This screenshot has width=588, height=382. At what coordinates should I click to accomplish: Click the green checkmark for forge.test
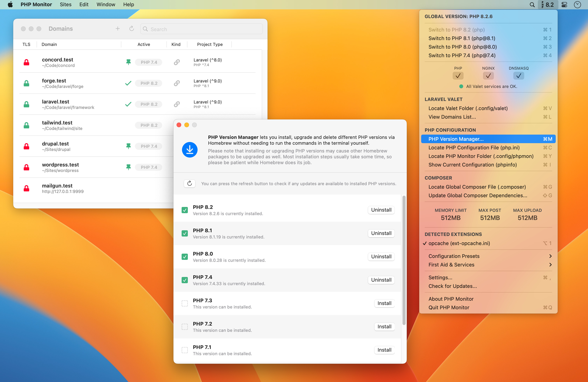[128, 83]
